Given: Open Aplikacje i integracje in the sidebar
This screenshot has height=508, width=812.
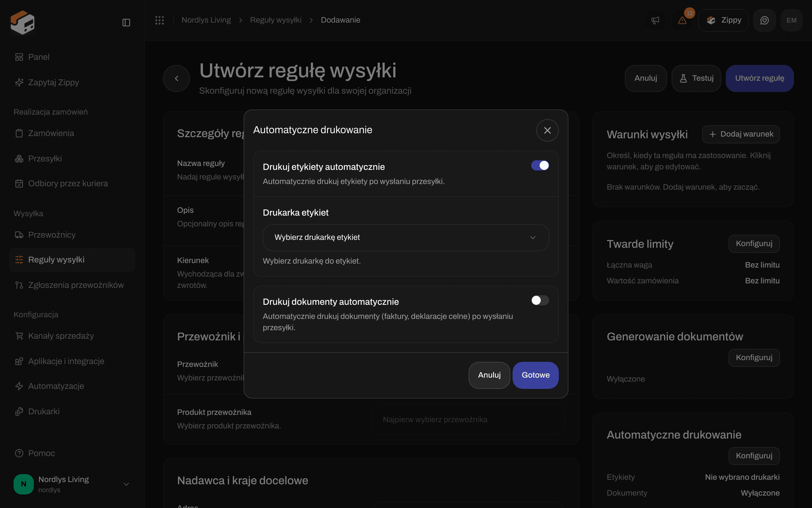Looking at the screenshot, I should (x=72, y=361).
